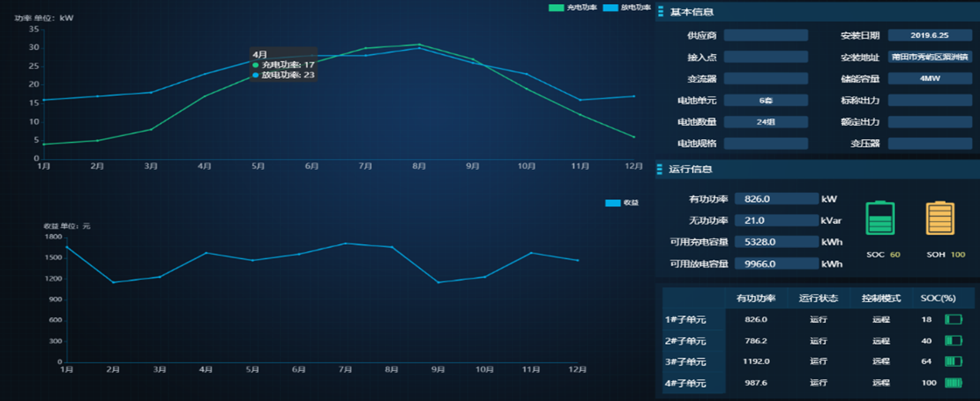
Task: Click the 供应商 input field
Action: (x=765, y=36)
